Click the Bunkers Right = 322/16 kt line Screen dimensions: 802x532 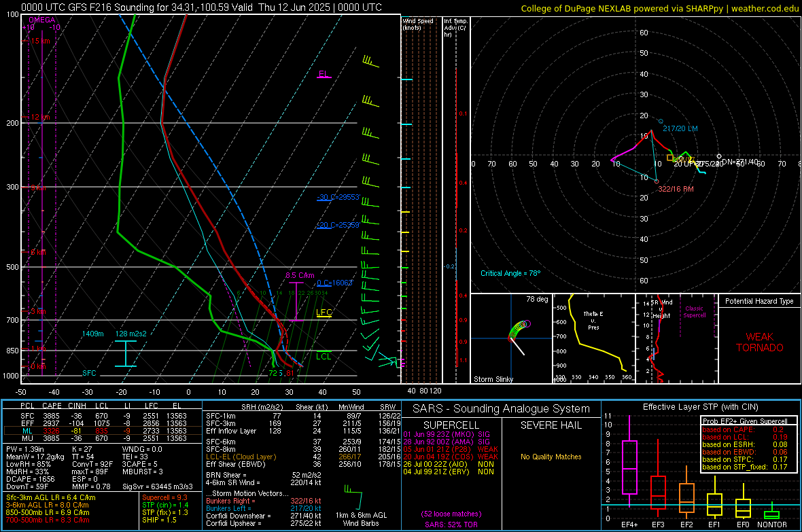click(x=264, y=501)
